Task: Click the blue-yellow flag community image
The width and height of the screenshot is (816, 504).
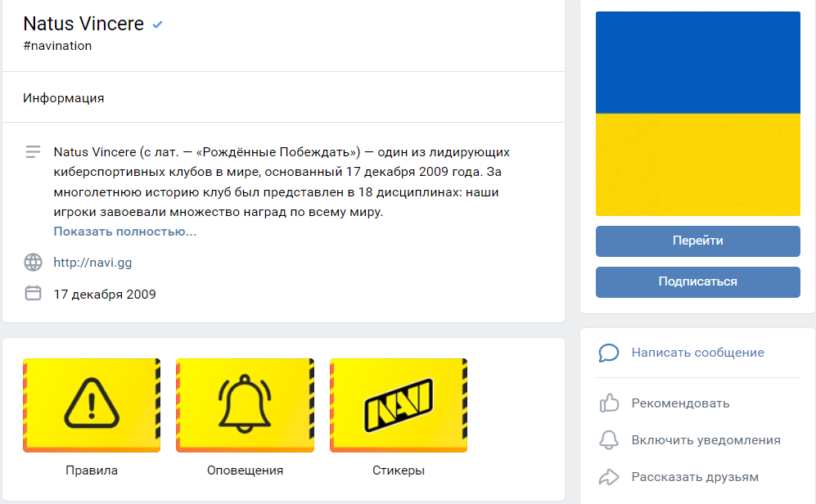Action: click(698, 114)
